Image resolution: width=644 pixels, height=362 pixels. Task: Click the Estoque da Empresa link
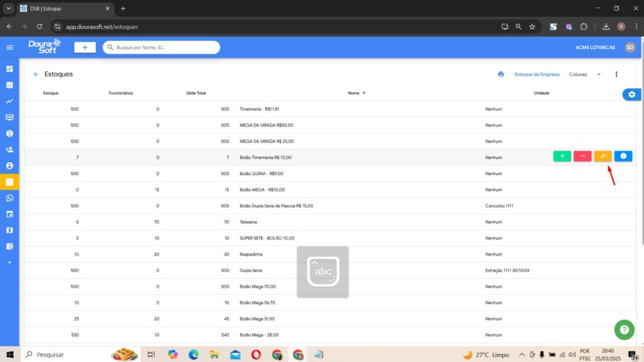[536, 74]
